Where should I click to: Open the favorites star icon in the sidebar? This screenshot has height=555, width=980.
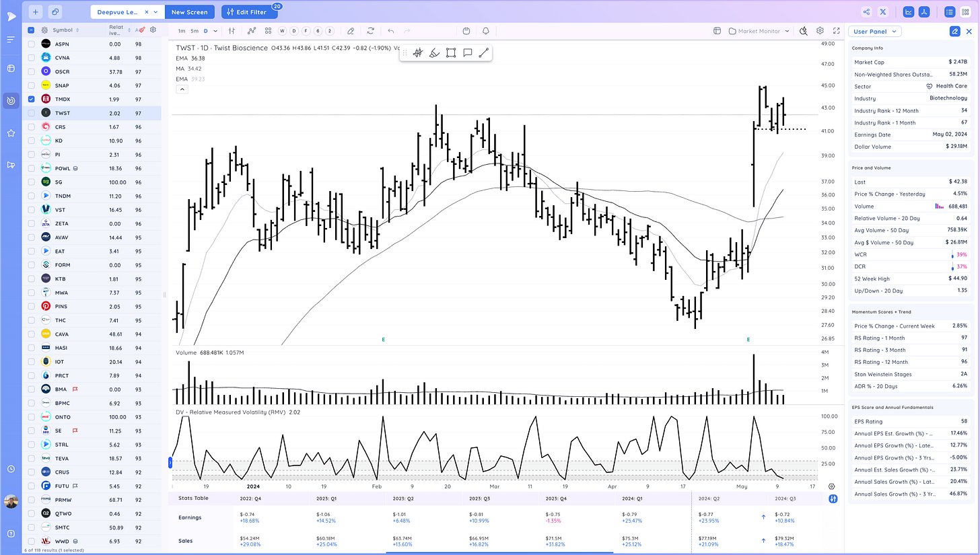11,133
